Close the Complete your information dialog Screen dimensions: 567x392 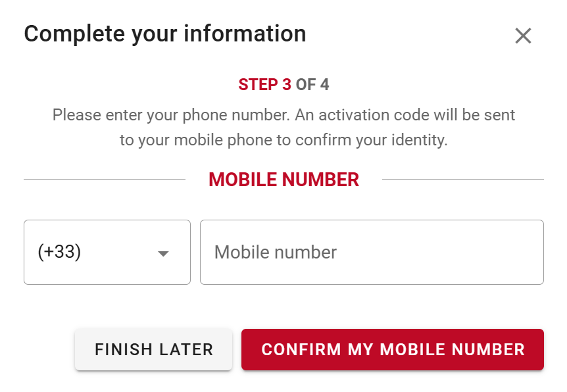523,36
